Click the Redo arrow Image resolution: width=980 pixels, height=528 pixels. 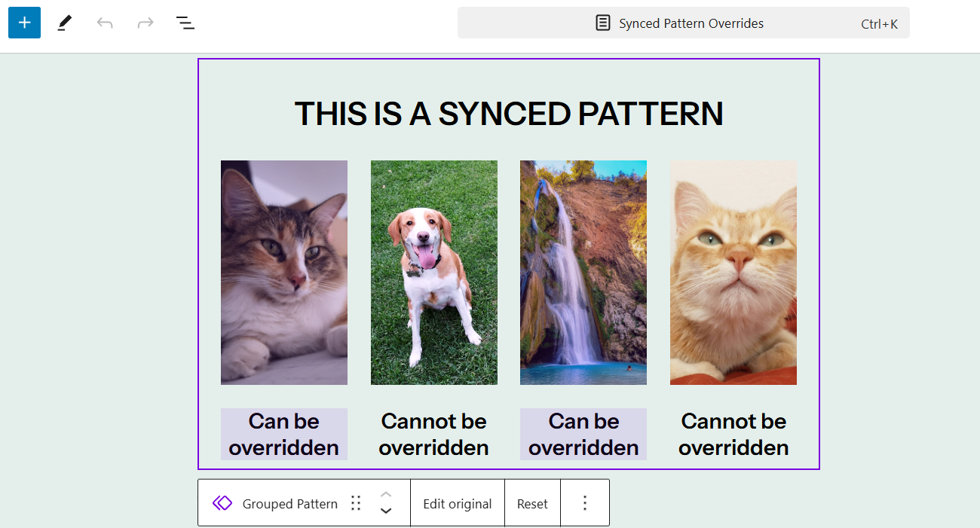pyautogui.click(x=145, y=23)
